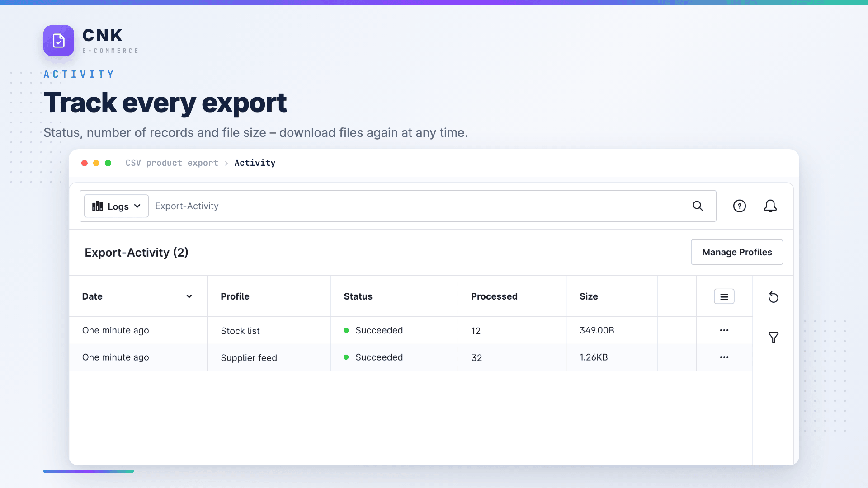Viewport: 868px width, 488px height.
Task: Click 'One minute ago' in Supplier feed row
Action: 115,357
